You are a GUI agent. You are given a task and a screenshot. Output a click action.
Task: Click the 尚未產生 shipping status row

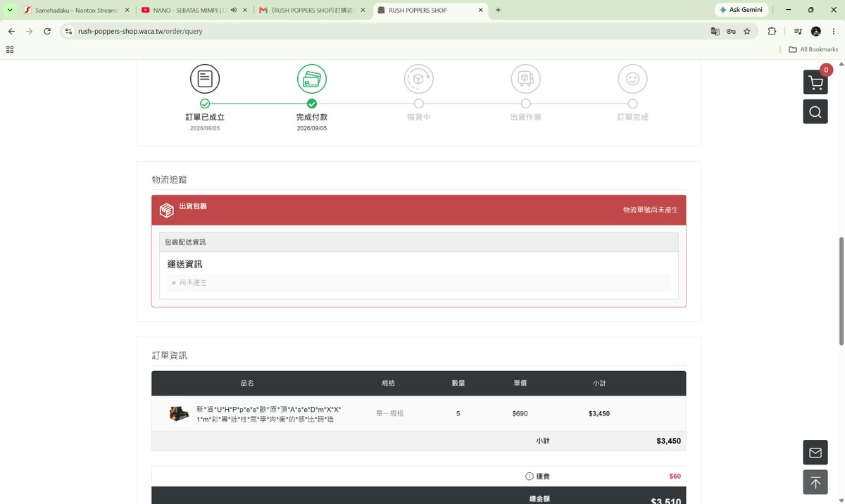point(419,282)
